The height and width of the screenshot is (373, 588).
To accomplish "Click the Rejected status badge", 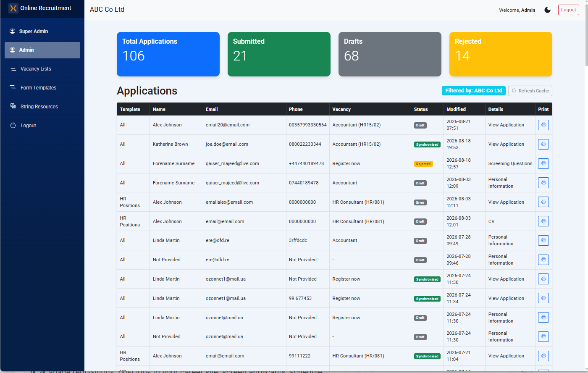I will (x=423, y=164).
